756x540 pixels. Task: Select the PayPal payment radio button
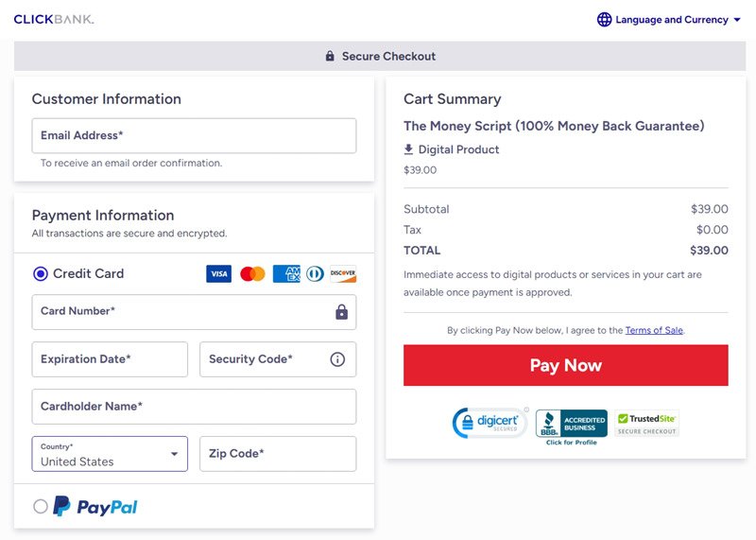pos(41,507)
